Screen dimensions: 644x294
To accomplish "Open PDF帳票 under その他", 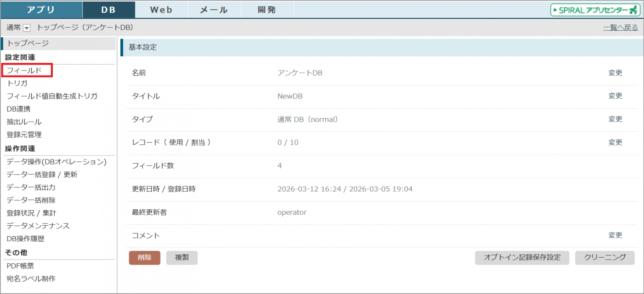I will pos(20,266).
